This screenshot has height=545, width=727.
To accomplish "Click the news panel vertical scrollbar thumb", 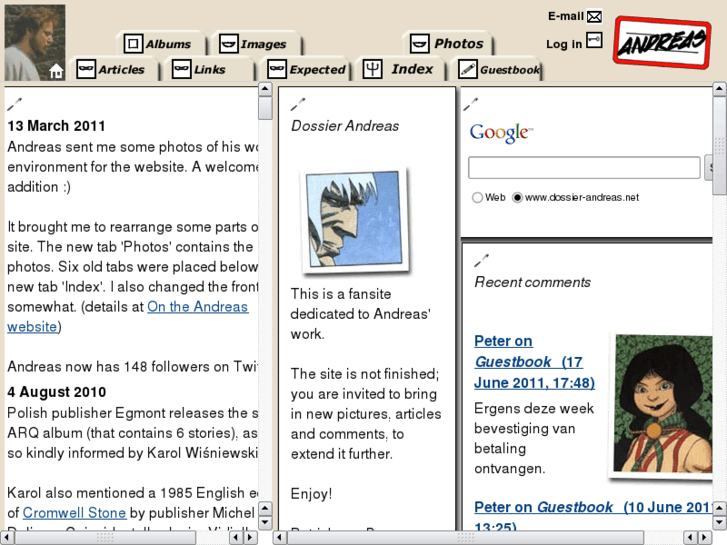I will click(265, 108).
